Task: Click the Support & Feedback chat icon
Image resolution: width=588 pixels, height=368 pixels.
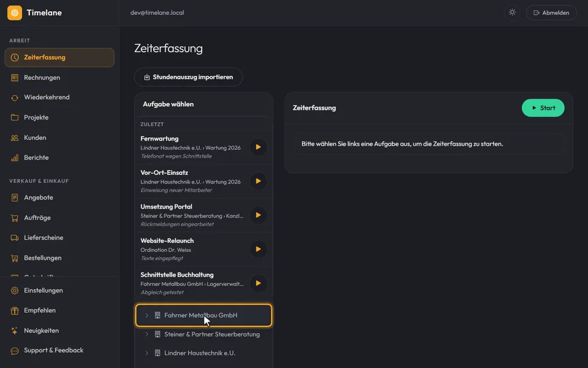Action: pos(15,351)
